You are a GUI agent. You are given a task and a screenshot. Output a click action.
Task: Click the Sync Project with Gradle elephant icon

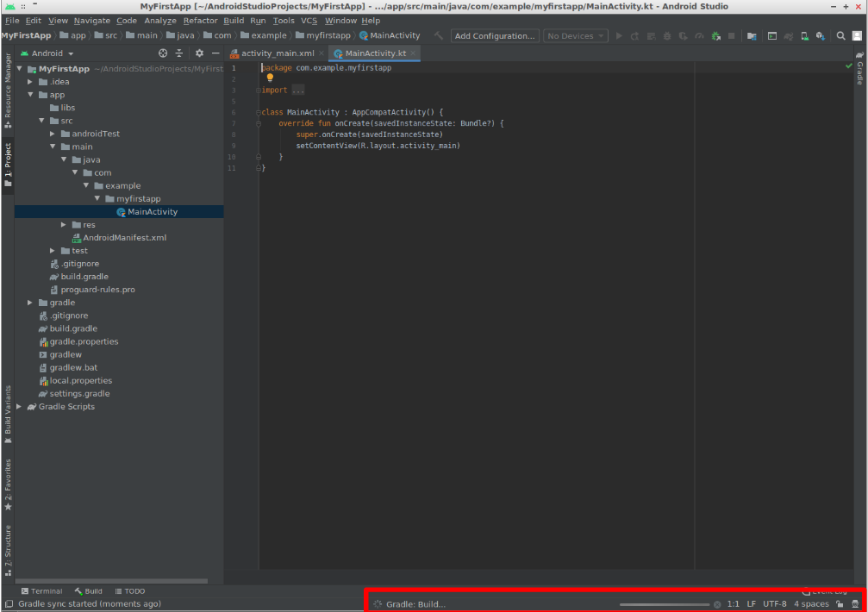[789, 36]
